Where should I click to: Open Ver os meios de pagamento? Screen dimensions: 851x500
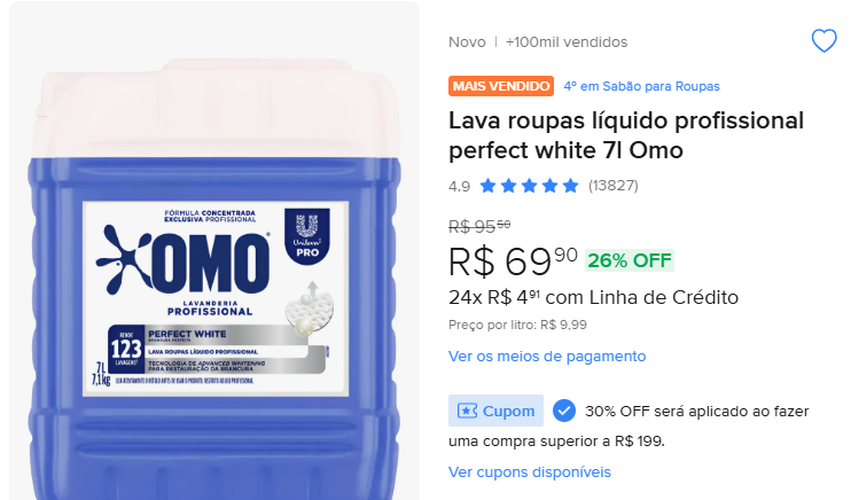tap(547, 356)
